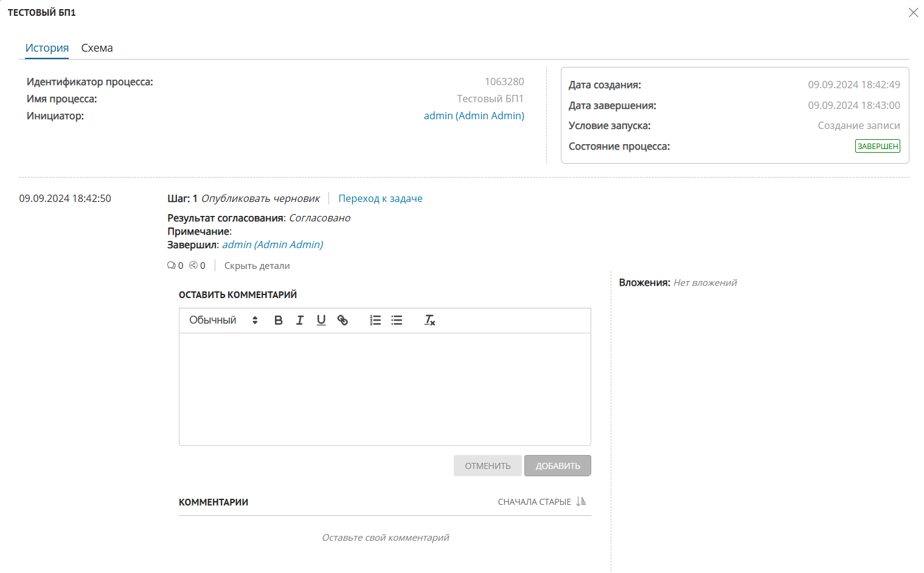Clear text formatting in comment editor
924x573 pixels.
pos(429,321)
